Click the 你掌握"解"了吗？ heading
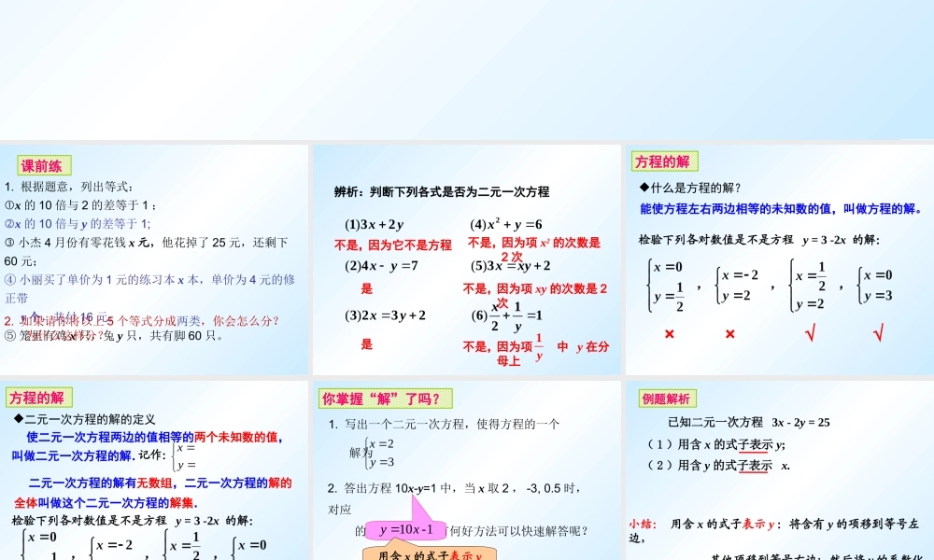The width and height of the screenshot is (934, 560). point(386,399)
